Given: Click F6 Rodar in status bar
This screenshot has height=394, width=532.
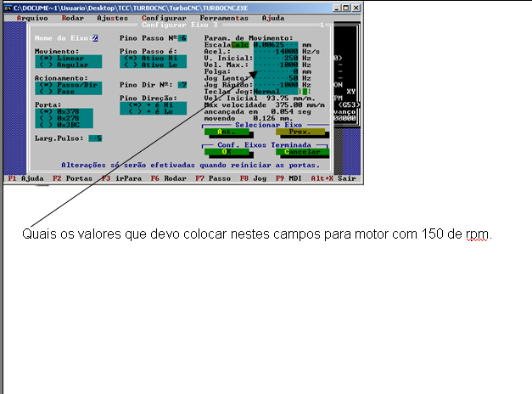Looking at the screenshot, I should click(x=169, y=178).
